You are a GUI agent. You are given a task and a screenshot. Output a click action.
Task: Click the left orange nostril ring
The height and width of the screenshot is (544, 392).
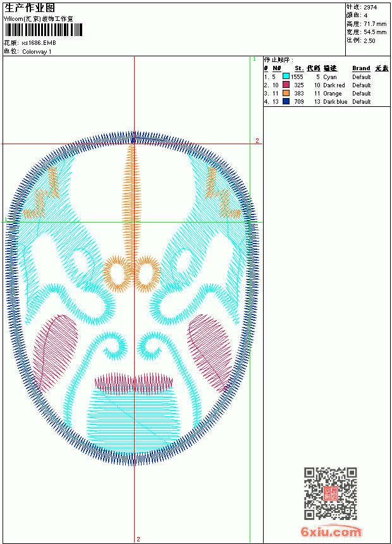(x=117, y=273)
